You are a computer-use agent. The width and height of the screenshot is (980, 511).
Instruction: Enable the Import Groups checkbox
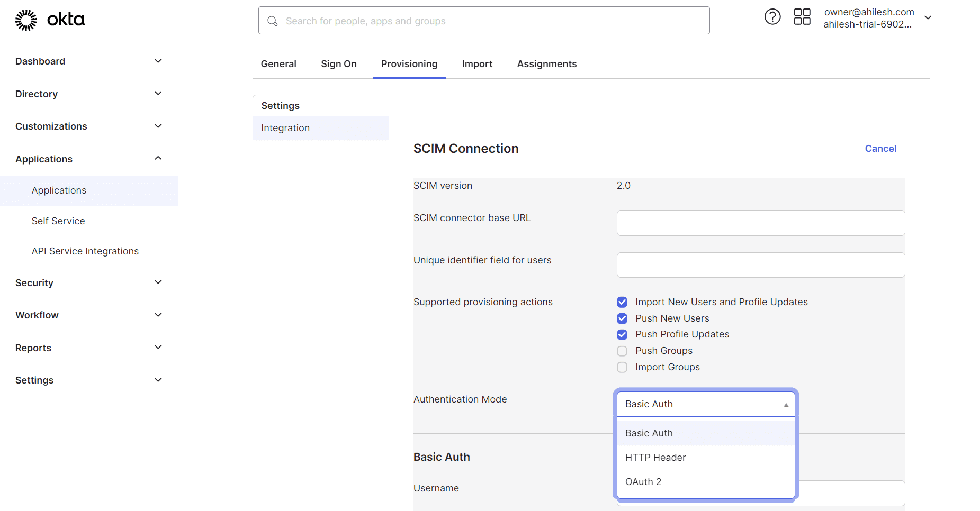pyautogui.click(x=622, y=367)
